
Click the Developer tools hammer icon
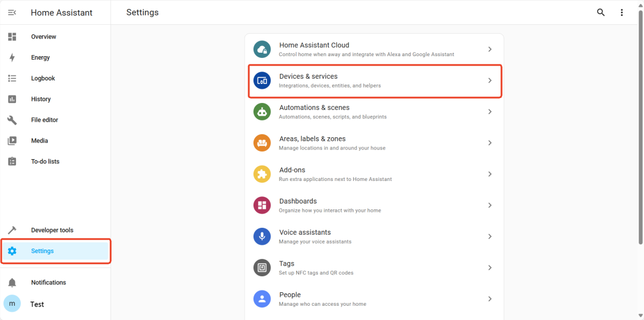tap(12, 230)
